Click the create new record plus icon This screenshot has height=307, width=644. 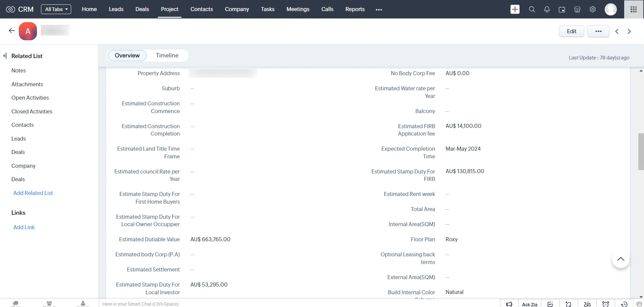pos(515,9)
